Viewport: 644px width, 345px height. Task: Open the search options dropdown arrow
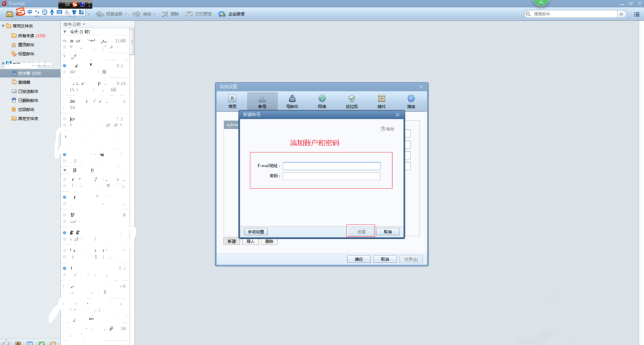coord(621,14)
